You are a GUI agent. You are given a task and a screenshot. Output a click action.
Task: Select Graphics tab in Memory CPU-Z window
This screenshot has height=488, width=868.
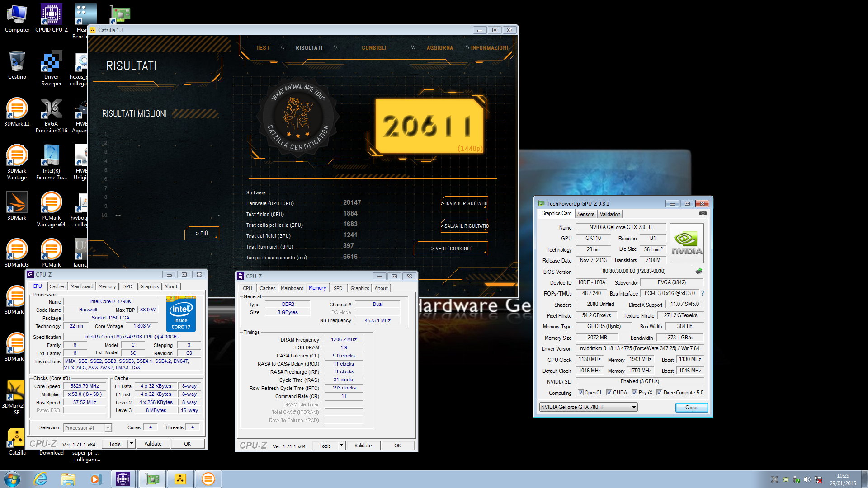[360, 288]
